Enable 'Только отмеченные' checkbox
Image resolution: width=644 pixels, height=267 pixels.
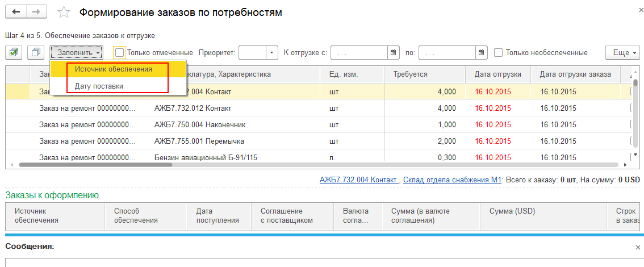pos(119,53)
